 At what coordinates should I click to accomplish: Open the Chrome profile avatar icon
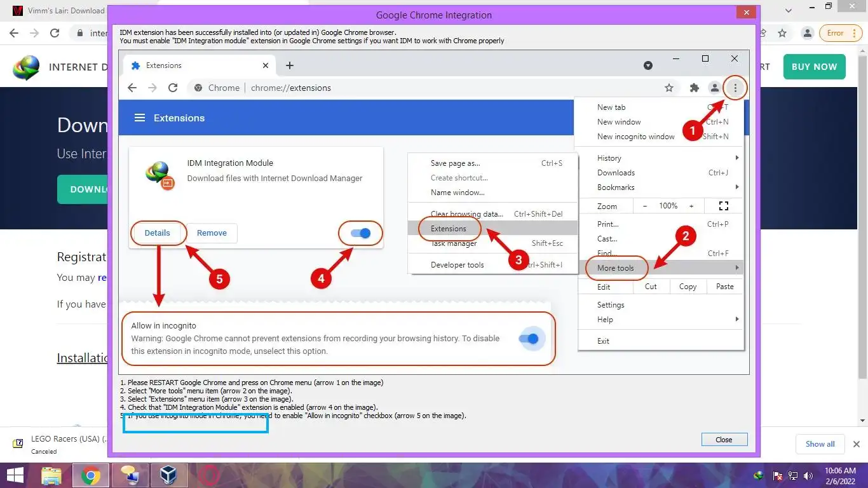[x=807, y=33]
